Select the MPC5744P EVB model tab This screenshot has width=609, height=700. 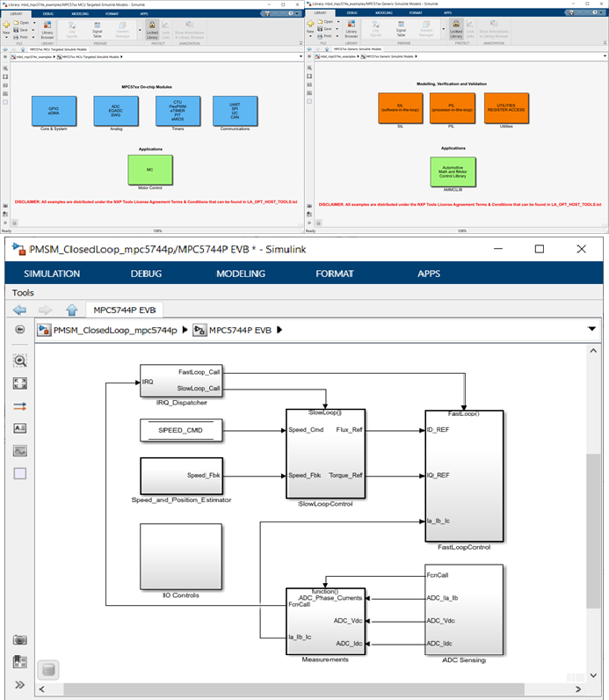125,310
